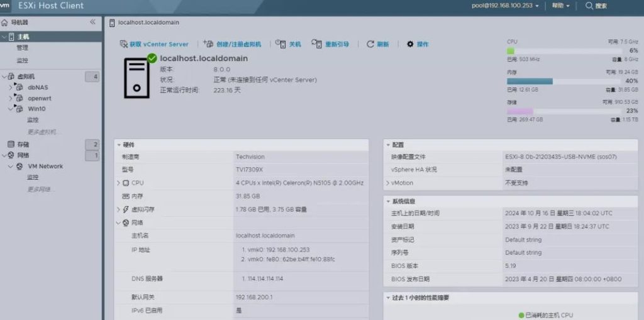Click the host icon beside 主机
The image size is (644, 320).
tap(11, 37)
